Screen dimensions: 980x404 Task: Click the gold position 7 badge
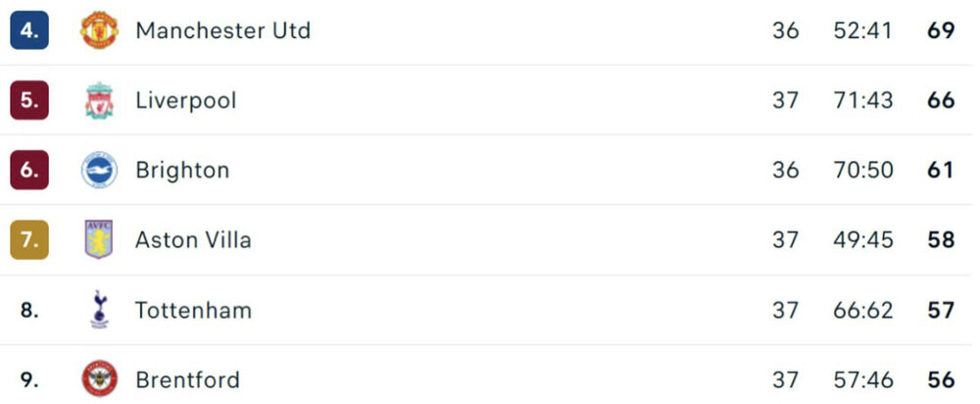(29, 240)
